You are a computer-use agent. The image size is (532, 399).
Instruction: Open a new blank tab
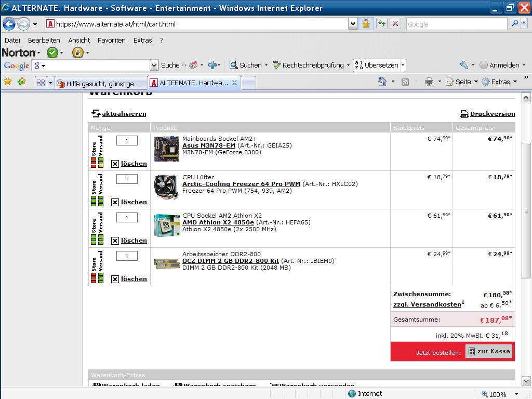pos(248,83)
